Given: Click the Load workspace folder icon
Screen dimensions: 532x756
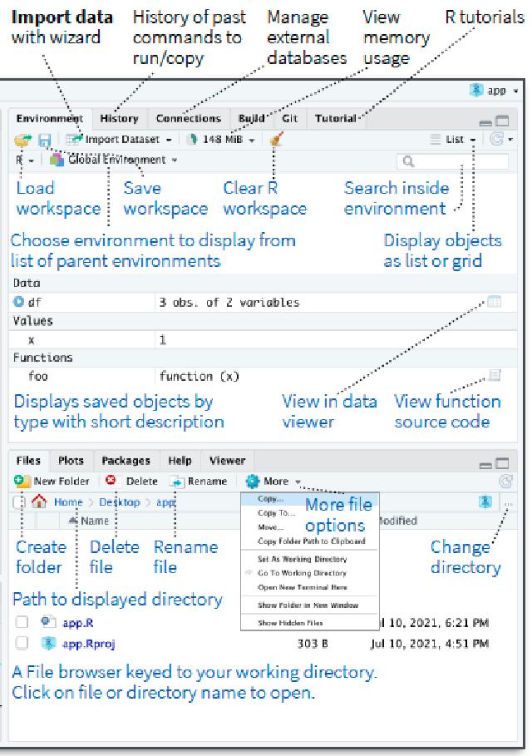Looking at the screenshot, I should 22,140.
